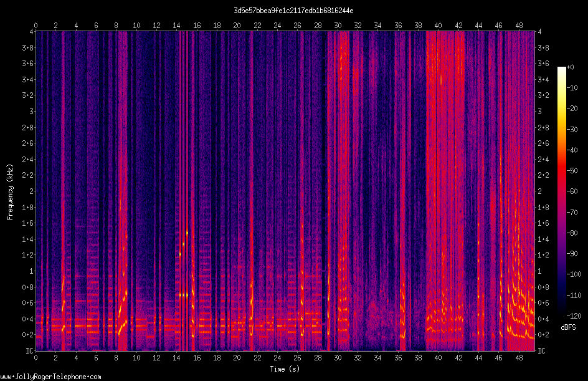Click "3·2" on the right frequency axis

coord(543,95)
